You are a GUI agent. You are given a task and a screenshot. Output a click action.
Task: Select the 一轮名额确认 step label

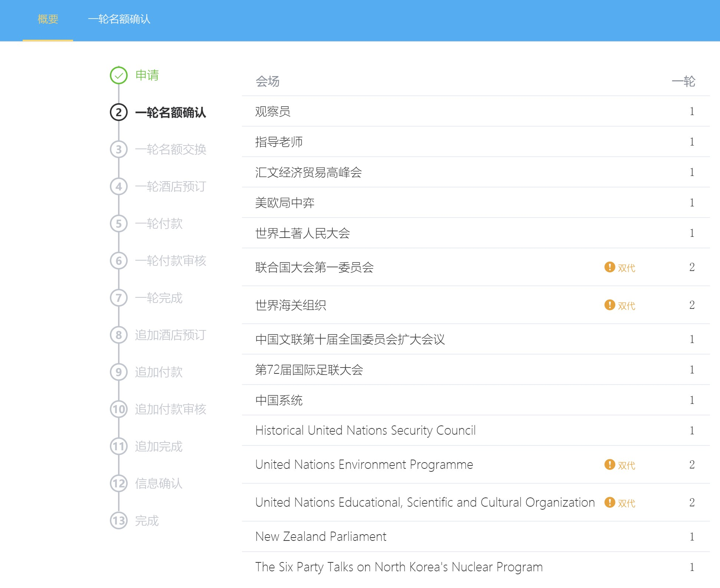[171, 112]
